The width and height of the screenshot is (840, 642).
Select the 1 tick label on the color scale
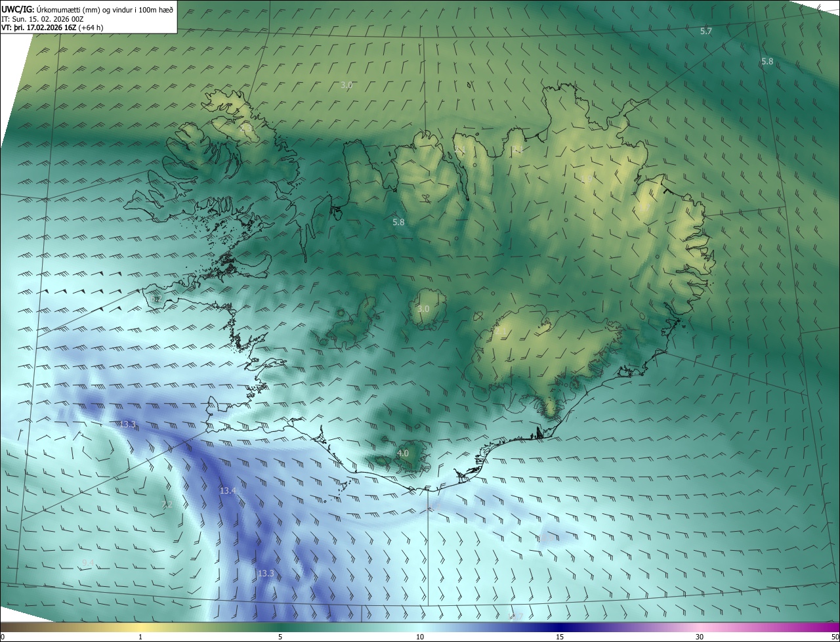[140, 637]
